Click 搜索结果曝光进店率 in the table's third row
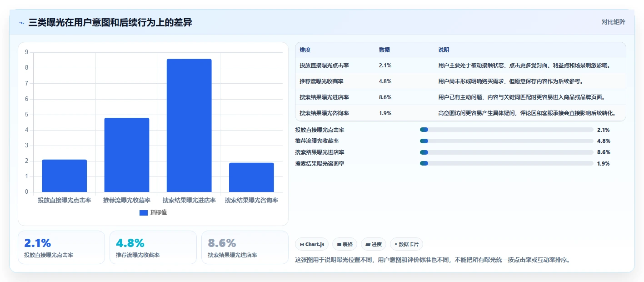Image resolution: width=644 pixels, height=282 pixels. (324, 97)
